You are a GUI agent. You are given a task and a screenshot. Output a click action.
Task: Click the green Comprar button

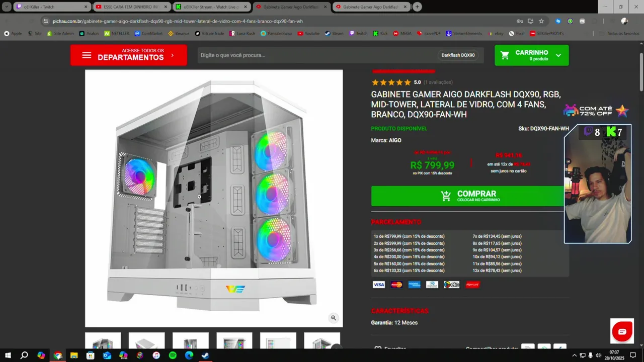[467, 196]
